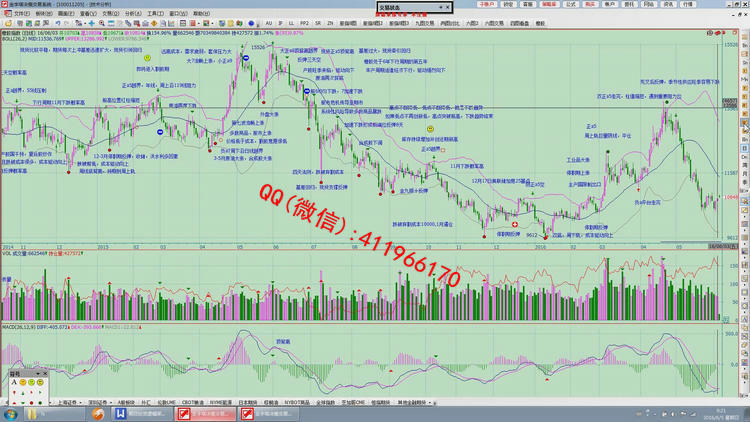Click the yellow notes toolbar icon
This screenshot has height=422, width=750.
click(x=231, y=23)
